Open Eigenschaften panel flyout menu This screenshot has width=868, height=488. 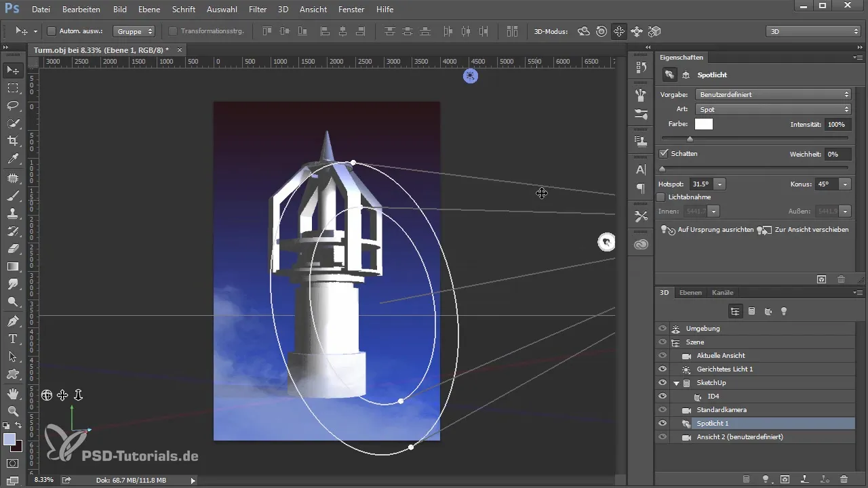coord(858,58)
